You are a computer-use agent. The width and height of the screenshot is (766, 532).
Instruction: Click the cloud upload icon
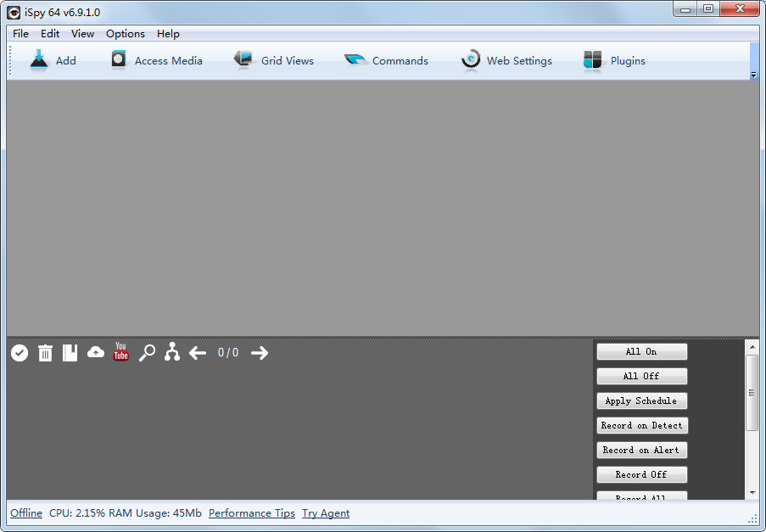tap(96, 352)
